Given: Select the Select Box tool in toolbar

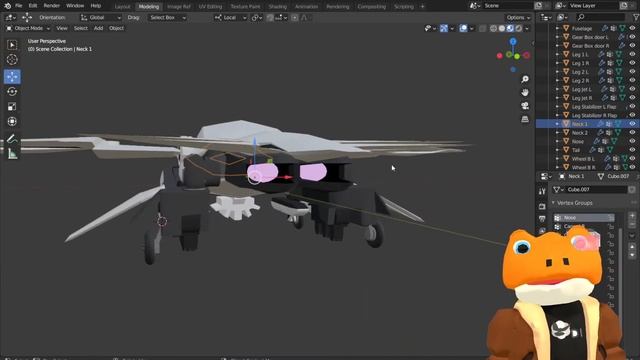Looking at the screenshot, I should click(12, 44).
